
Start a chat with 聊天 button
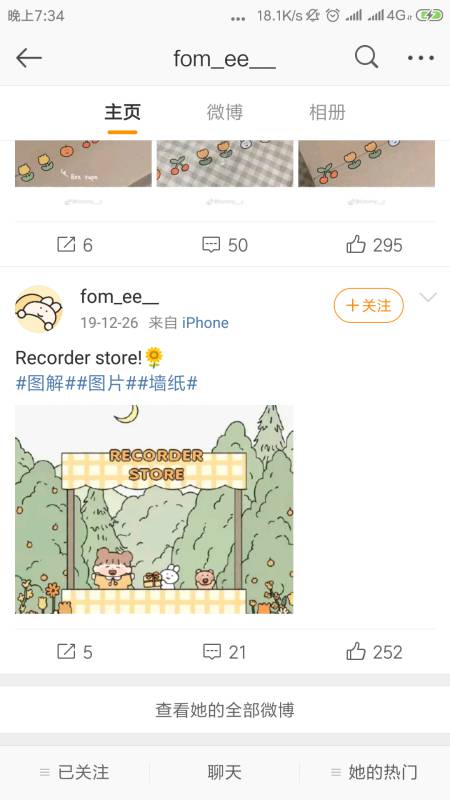224,772
